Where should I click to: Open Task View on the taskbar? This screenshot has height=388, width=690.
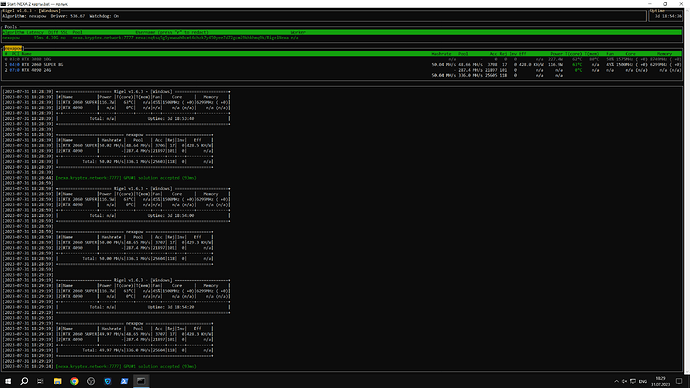coord(40,381)
